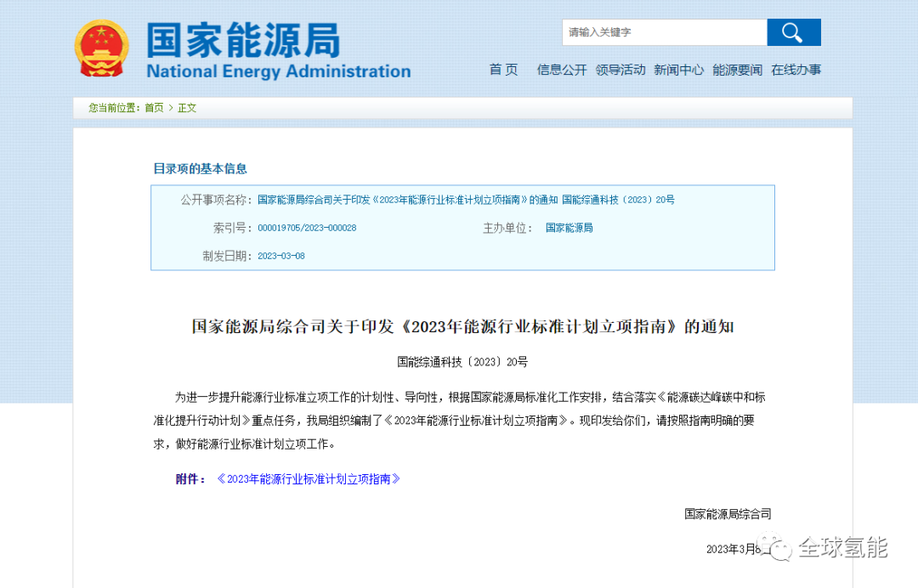The image size is (918, 588).
Task: Open the 在线办事 menu item
Action: tap(796, 71)
